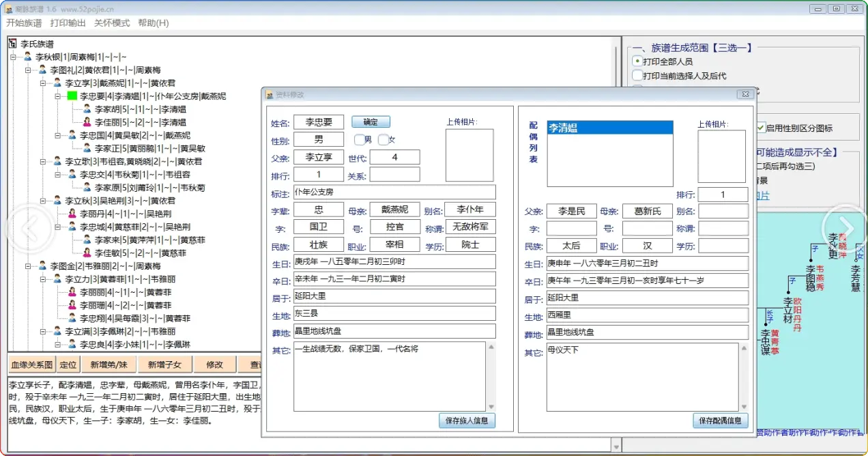Click the 其它 notes vertical scrollbar
The width and height of the screenshot is (868, 456).
490,377
